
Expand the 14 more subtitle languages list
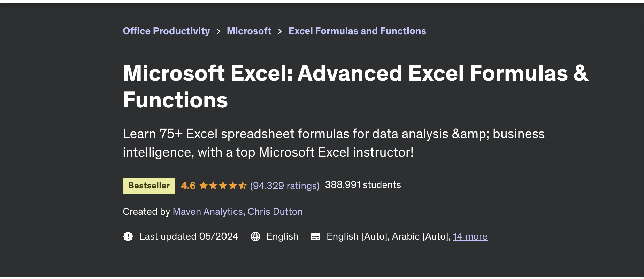click(x=470, y=236)
